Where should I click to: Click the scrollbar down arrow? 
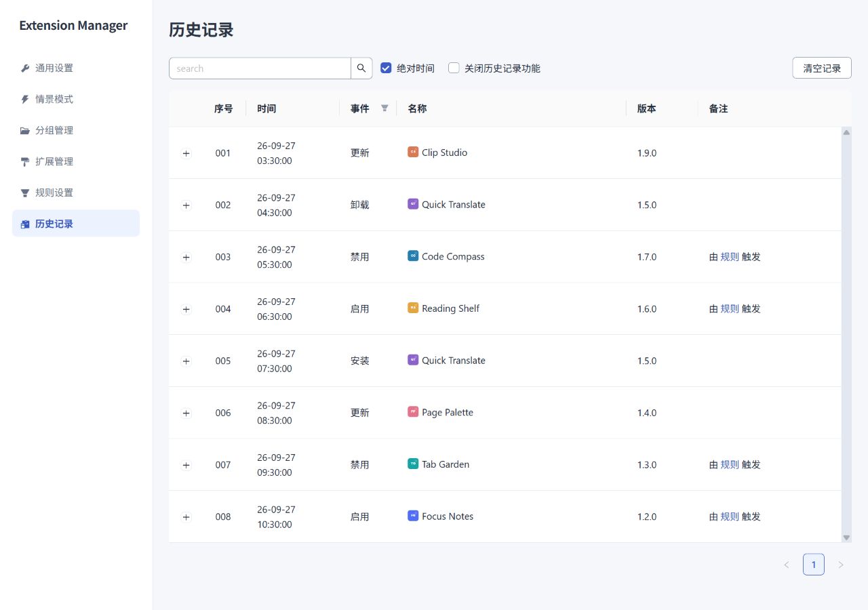[846, 537]
